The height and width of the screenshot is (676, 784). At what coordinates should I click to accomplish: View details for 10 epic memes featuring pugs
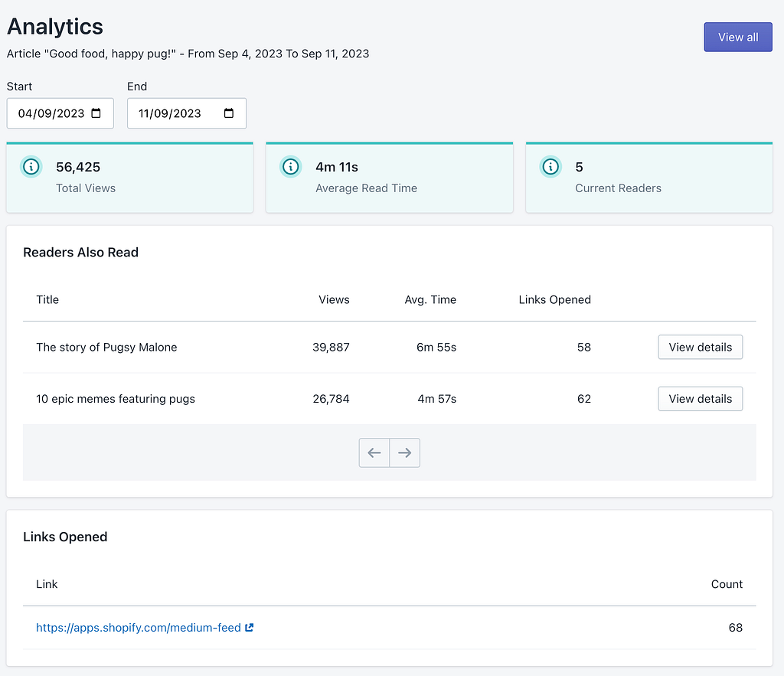point(700,399)
